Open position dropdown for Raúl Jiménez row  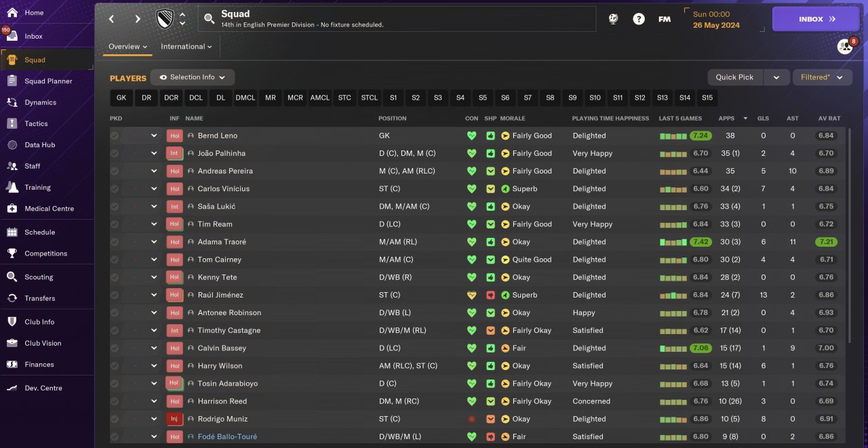pyautogui.click(x=154, y=295)
